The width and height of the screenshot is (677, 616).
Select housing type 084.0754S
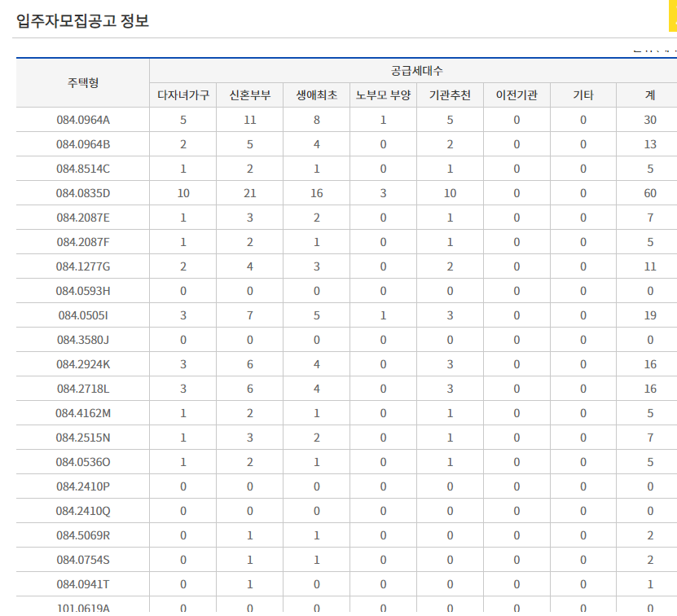[83, 560]
